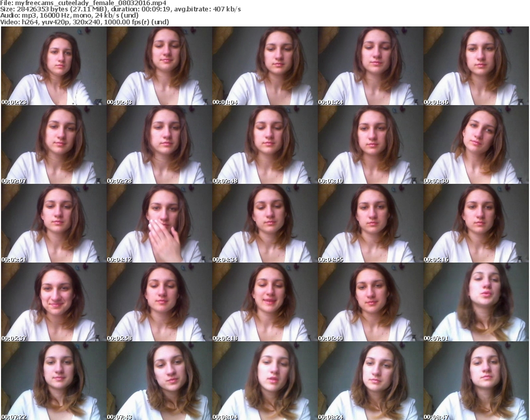Click the frame at 00:07:01
Screen dimensions: 530x420
pos(476,302)
